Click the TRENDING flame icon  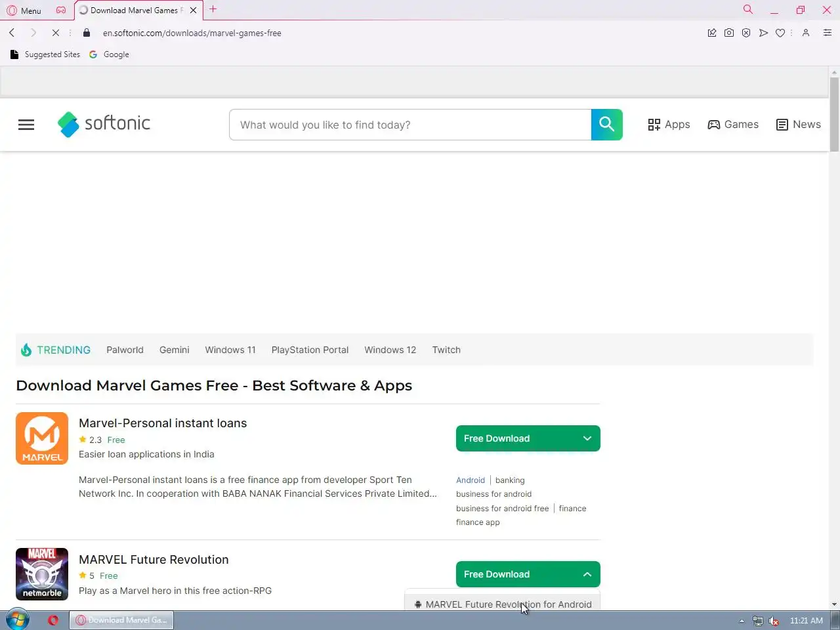point(26,350)
